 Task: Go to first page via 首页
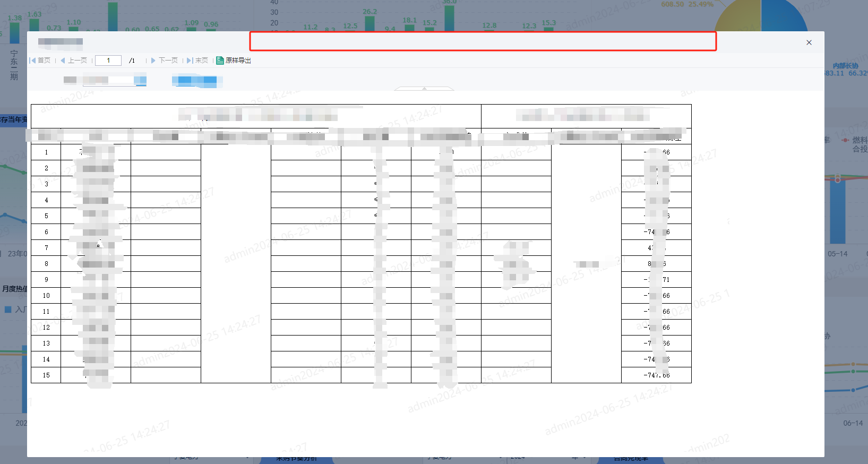pyautogui.click(x=40, y=61)
